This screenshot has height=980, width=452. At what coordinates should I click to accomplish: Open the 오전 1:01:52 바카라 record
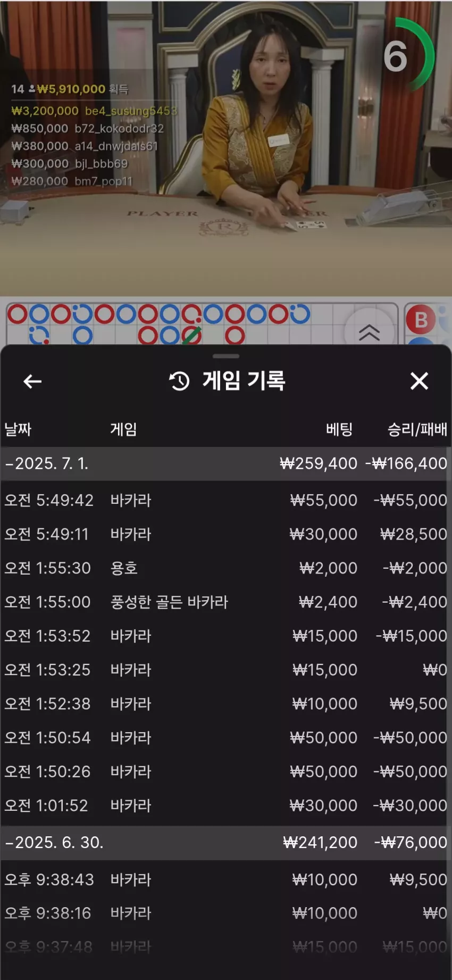click(226, 805)
